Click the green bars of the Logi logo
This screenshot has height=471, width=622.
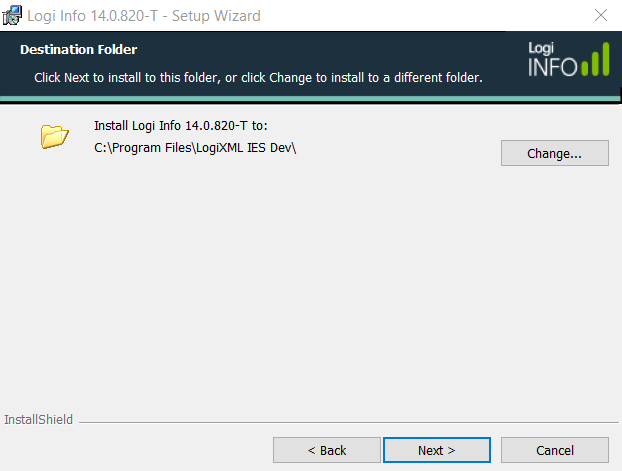(595, 59)
